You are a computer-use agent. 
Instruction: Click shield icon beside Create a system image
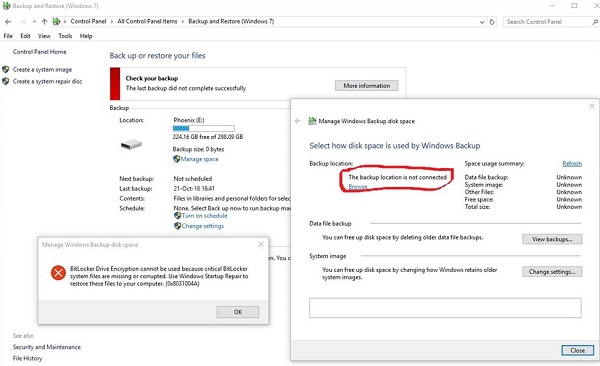(x=6, y=70)
